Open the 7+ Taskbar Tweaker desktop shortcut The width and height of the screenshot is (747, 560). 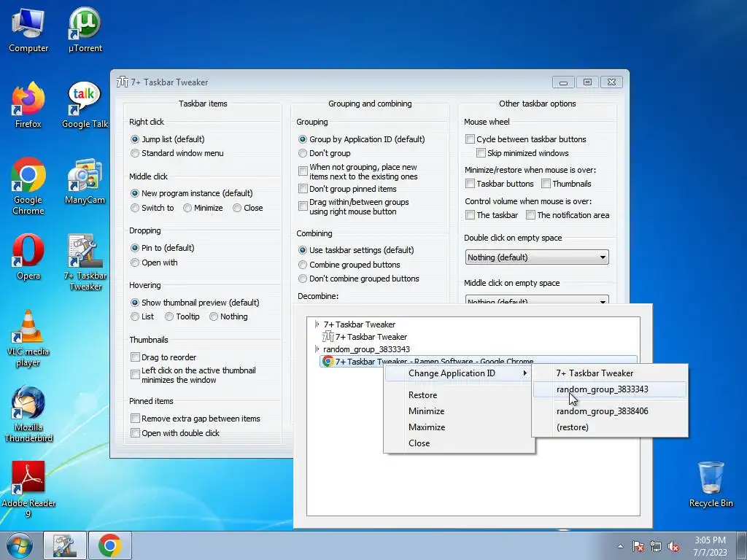85,262
